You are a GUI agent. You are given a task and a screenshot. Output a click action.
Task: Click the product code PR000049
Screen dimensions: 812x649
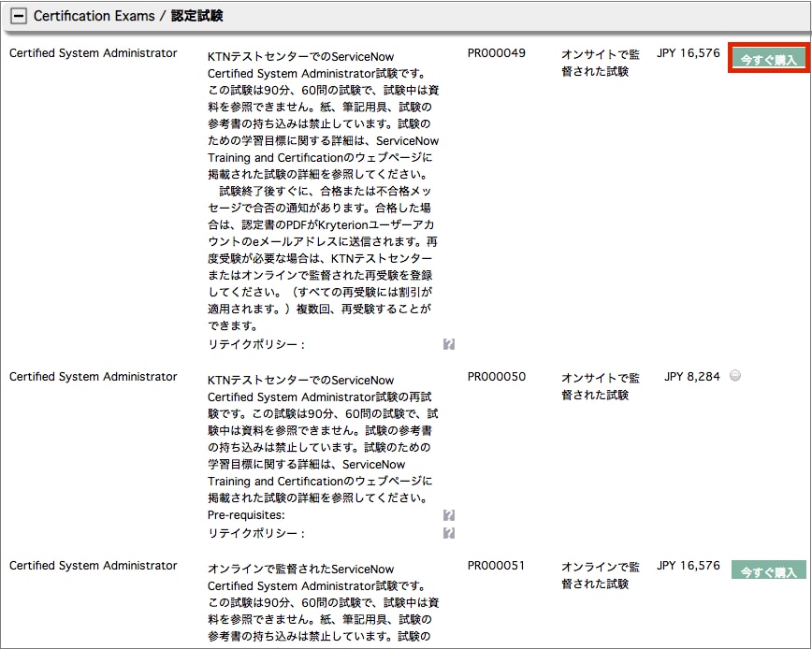pyautogui.click(x=496, y=53)
